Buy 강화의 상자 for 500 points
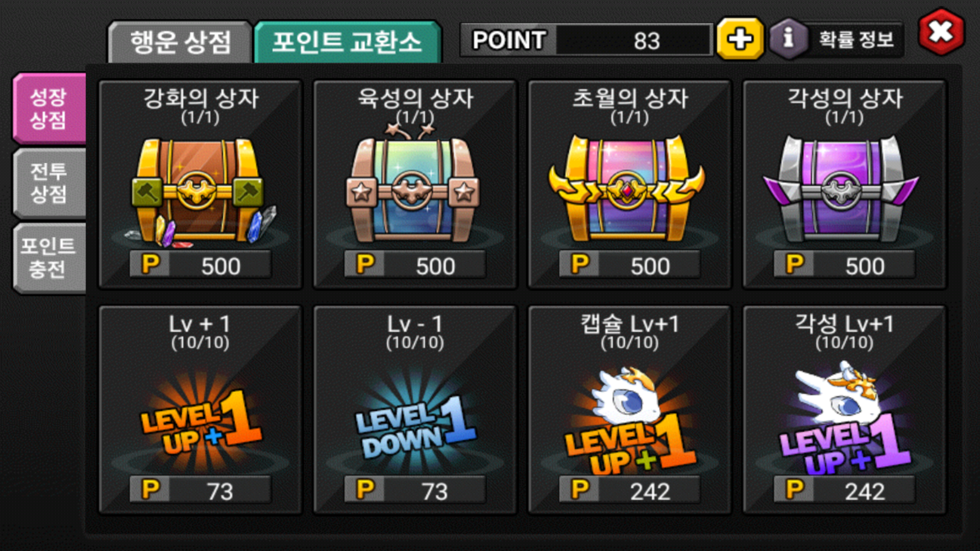 click(x=200, y=265)
